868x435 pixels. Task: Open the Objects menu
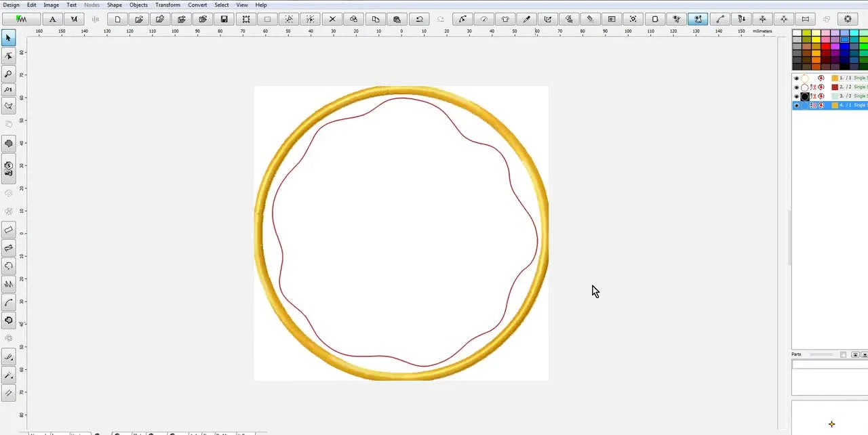click(138, 5)
